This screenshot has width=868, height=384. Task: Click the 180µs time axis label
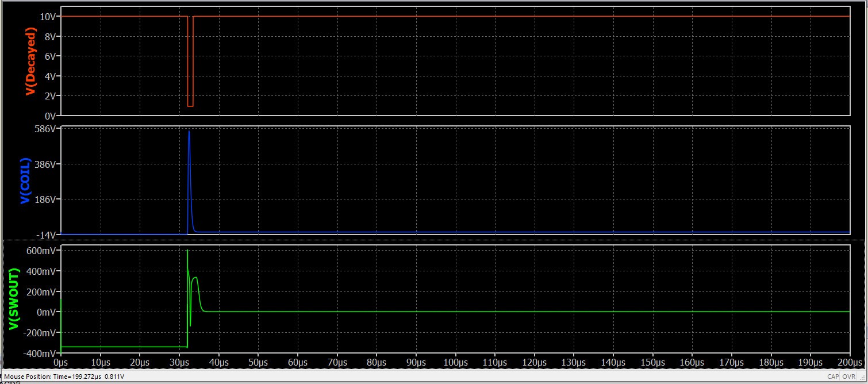pyautogui.click(x=771, y=363)
